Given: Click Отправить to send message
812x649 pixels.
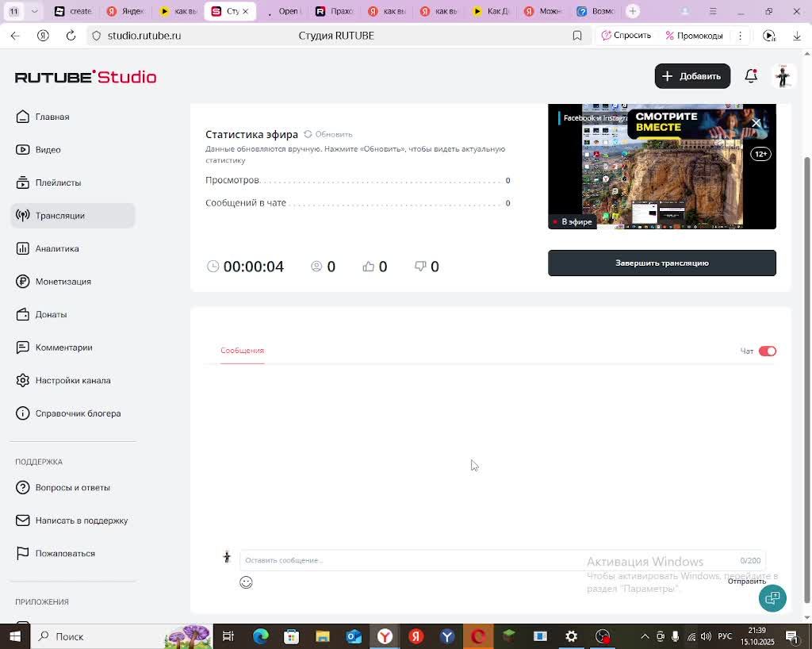Looking at the screenshot, I should (x=747, y=581).
